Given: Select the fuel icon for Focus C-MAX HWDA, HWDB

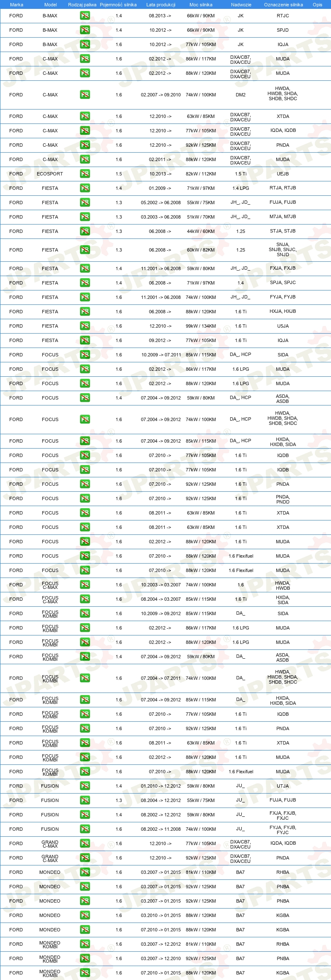Looking at the screenshot, I should tap(85, 585).
